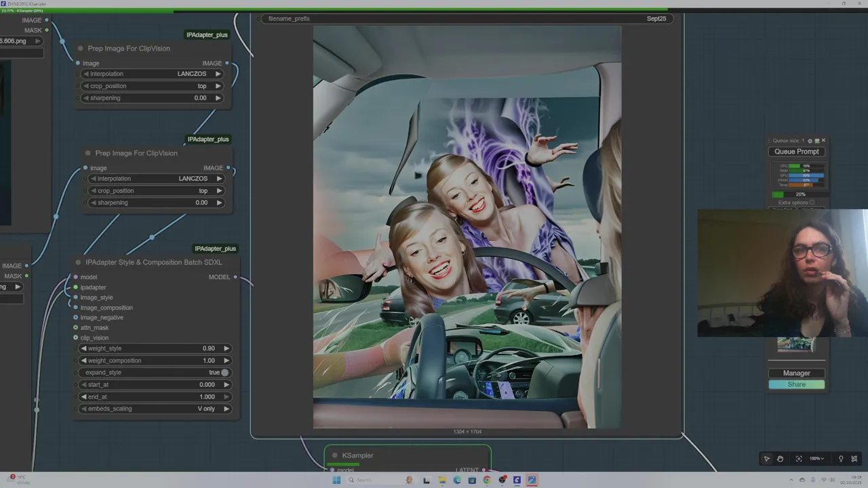Toggle expand_style switch
The image size is (868, 488).
224,373
